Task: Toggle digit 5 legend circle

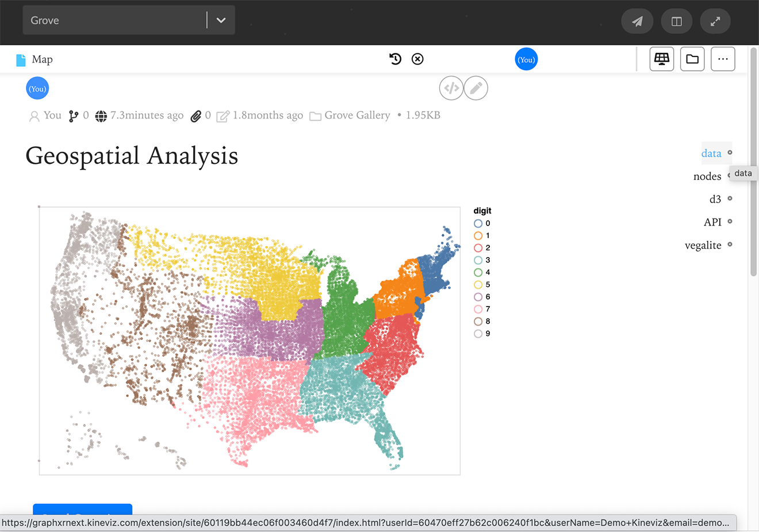Action: coord(478,285)
